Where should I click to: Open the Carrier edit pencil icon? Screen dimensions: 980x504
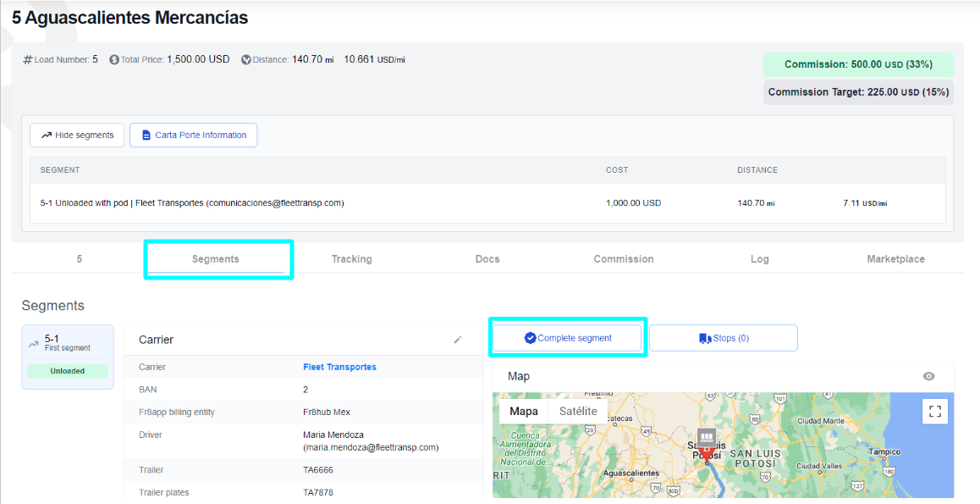[458, 339]
